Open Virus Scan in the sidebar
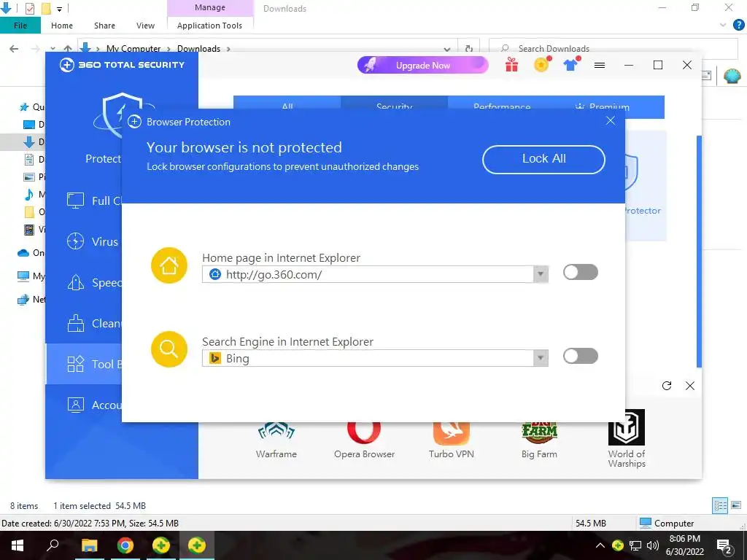 [x=93, y=241]
